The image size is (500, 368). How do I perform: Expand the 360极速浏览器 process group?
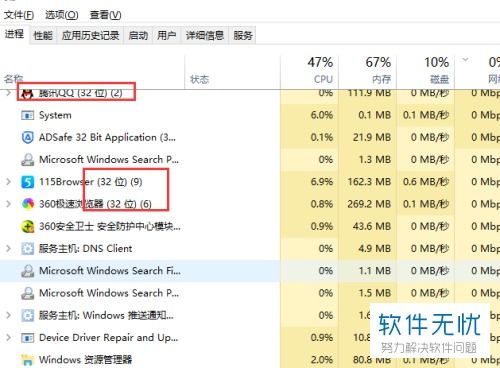(9, 204)
